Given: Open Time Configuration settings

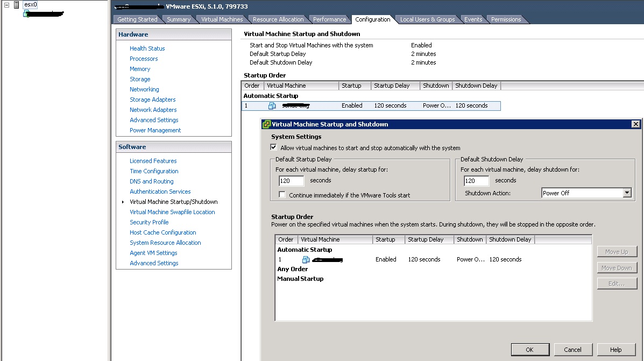Looking at the screenshot, I should tap(154, 171).
